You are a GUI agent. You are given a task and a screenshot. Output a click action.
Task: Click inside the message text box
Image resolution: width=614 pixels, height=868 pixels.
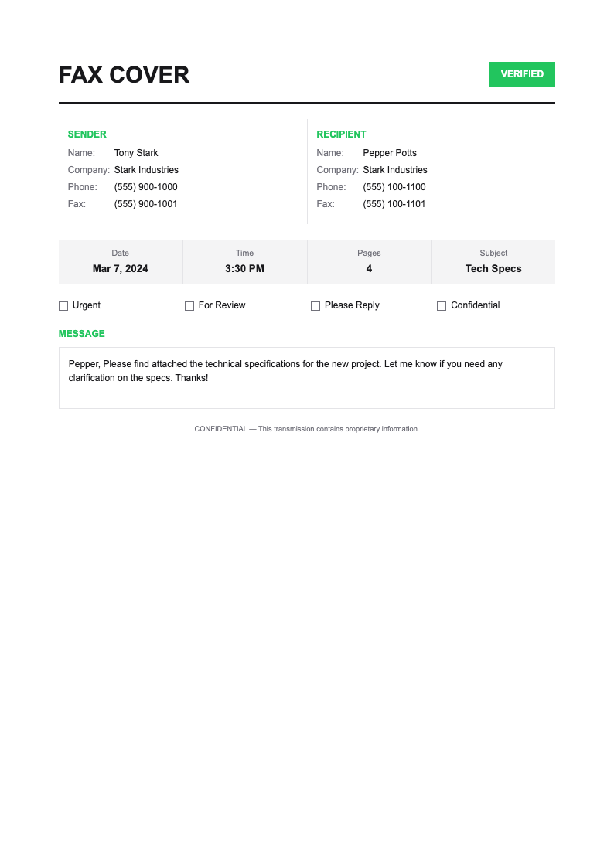[306, 377]
